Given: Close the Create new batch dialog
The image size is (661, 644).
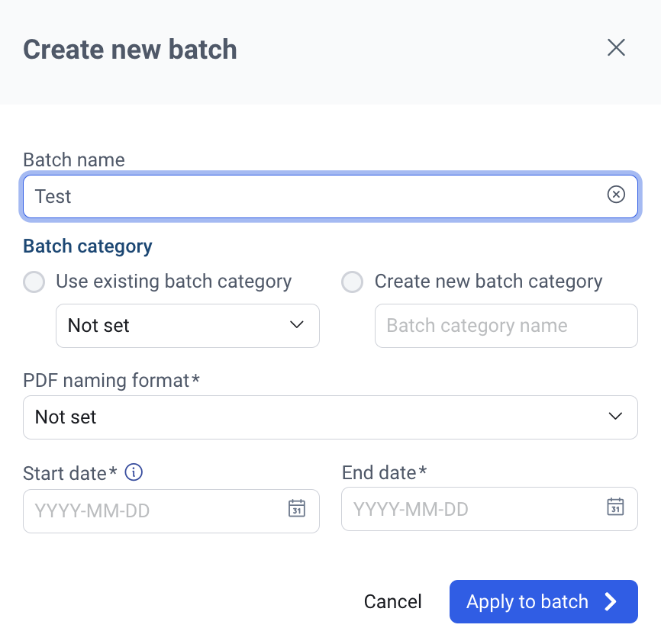Looking at the screenshot, I should pos(616,48).
